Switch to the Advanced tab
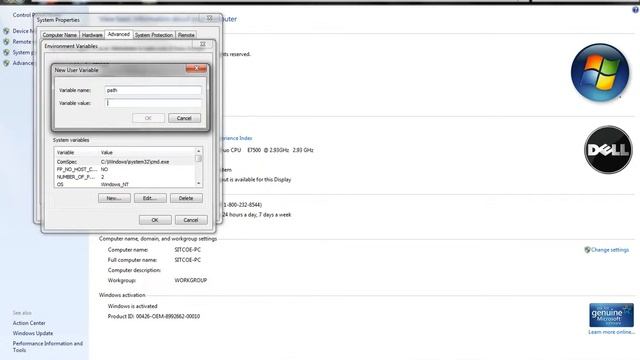The width and height of the screenshot is (640, 360). [119, 34]
